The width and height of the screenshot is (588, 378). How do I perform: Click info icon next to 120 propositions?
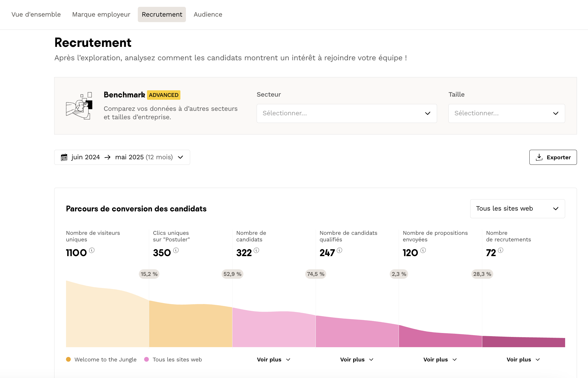click(423, 250)
